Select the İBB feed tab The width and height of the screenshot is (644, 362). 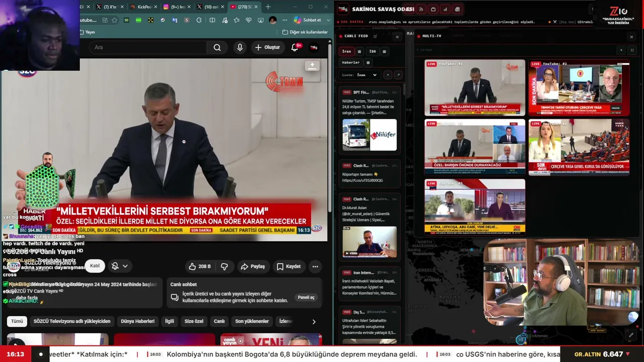click(x=372, y=51)
